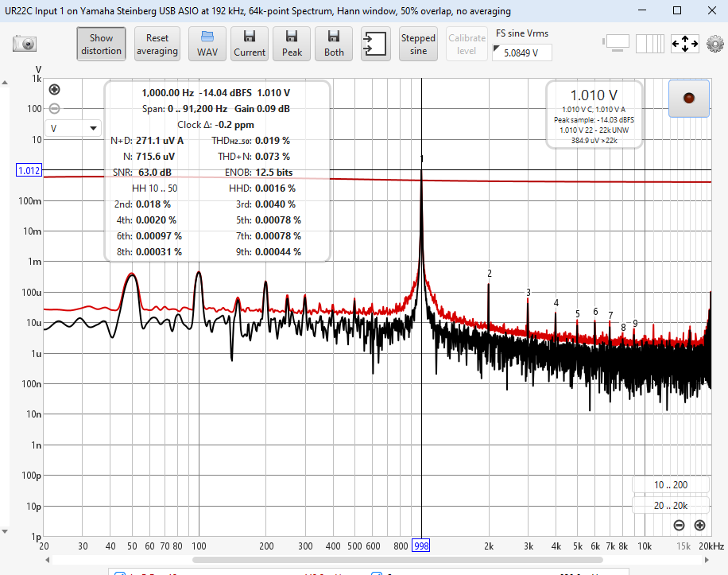Viewport: 728px width, 575px height.
Task: Click the four-way arrows fit-to-data icon
Action: click(x=684, y=44)
